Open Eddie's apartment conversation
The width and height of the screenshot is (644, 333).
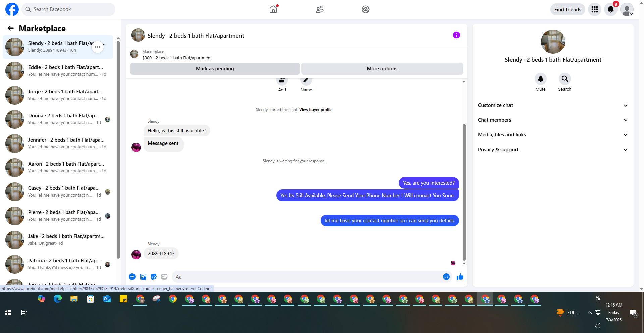pos(58,71)
